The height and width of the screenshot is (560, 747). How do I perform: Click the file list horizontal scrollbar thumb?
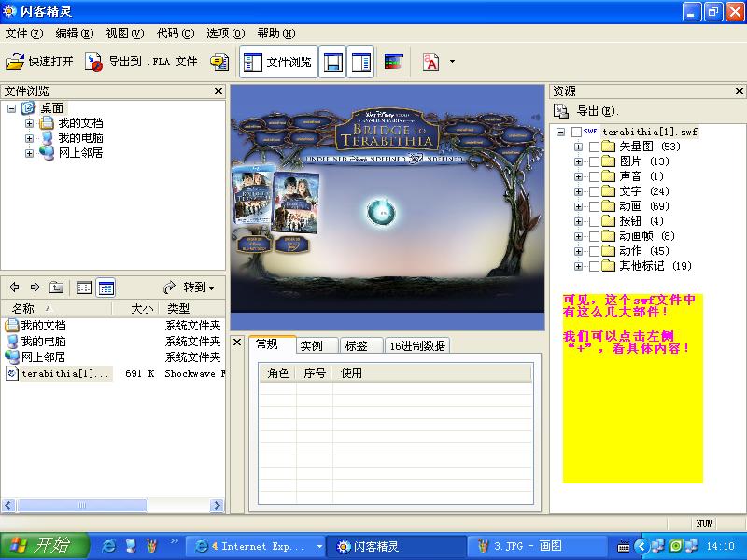pyautogui.click(x=82, y=505)
